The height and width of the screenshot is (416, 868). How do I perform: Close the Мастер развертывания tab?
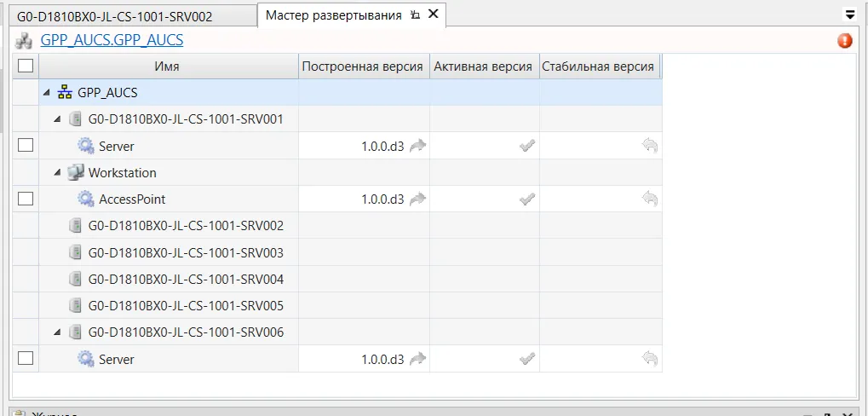(434, 14)
